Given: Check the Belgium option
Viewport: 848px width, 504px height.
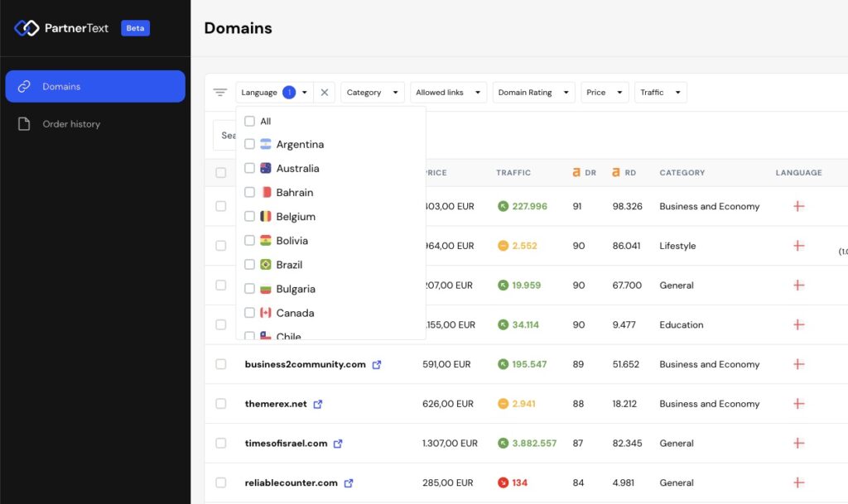Looking at the screenshot, I should pos(249,216).
